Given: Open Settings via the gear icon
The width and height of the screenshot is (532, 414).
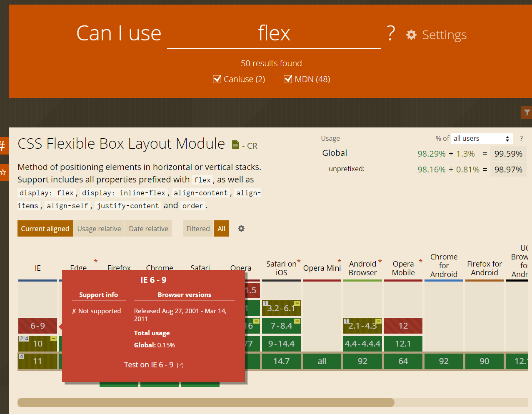Looking at the screenshot, I should pos(411,35).
